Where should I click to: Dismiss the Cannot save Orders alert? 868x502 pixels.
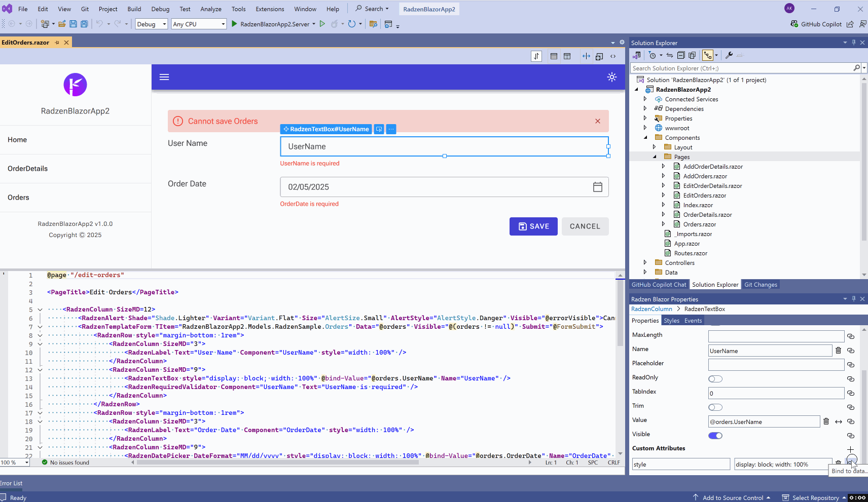click(598, 121)
